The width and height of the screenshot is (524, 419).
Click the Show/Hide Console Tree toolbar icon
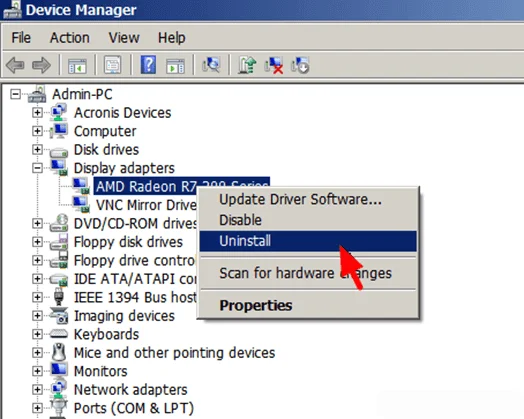(77, 65)
